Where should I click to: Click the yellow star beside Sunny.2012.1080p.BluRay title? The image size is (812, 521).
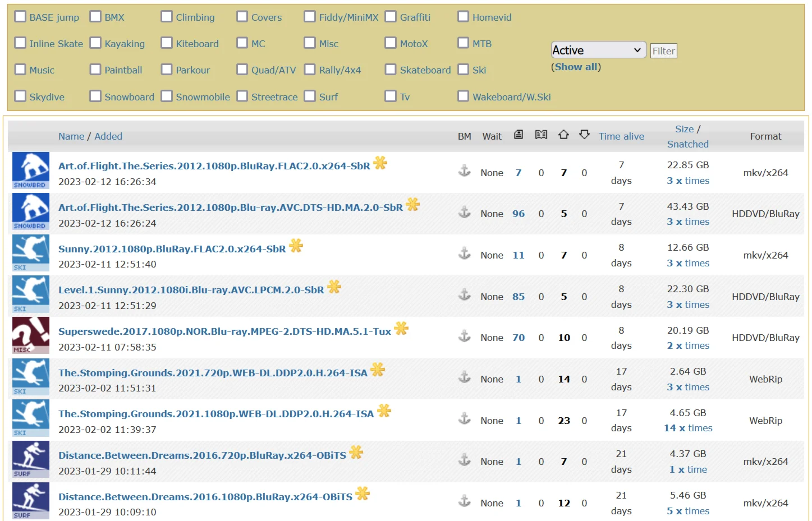296,246
